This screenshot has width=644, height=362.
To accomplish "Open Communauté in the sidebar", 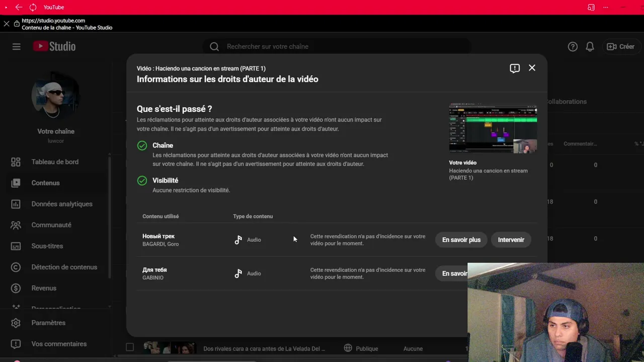I will 51,225.
